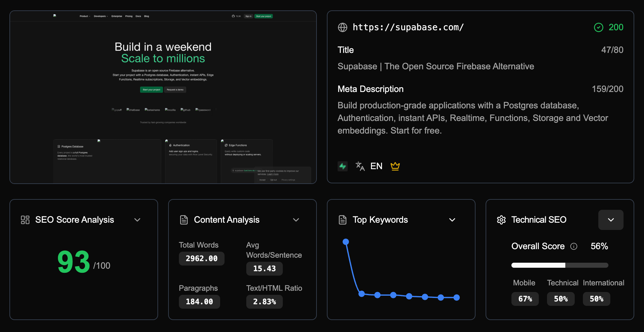
Task: Click Accept in cookie banner
Action: [262, 180]
